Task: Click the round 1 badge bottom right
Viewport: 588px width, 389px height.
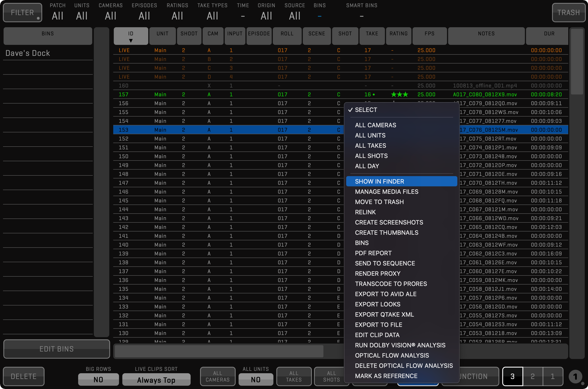Action: click(x=575, y=377)
